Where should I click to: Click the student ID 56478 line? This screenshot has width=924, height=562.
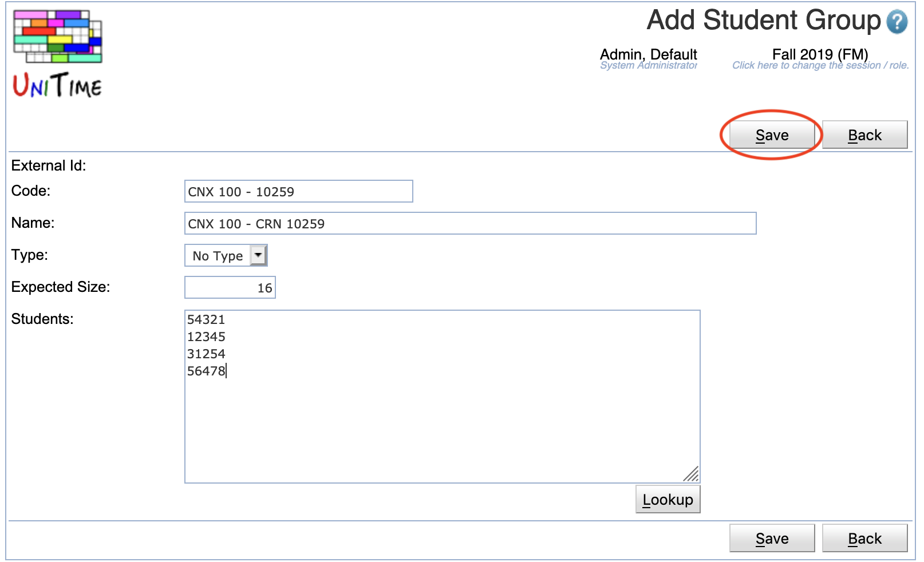(x=206, y=371)
